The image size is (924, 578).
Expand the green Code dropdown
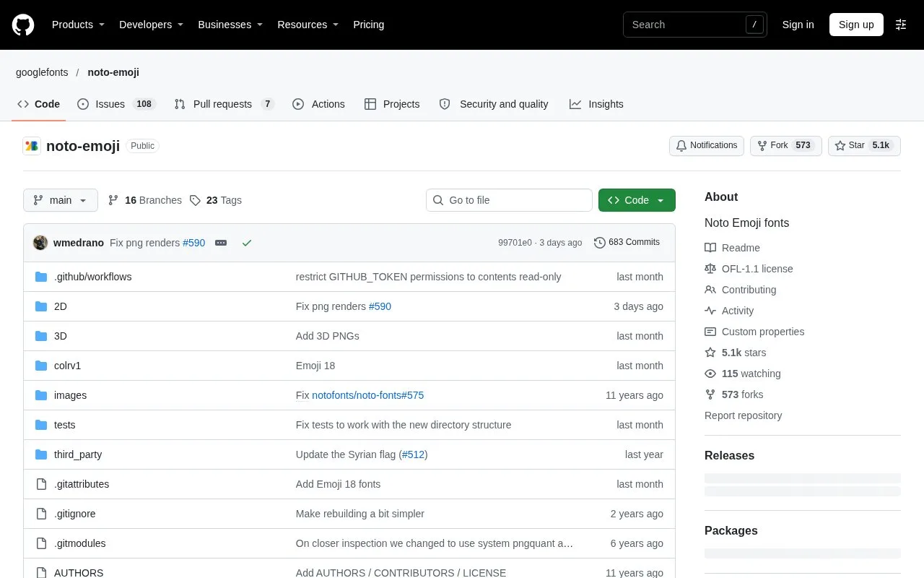[x=637, y=200]
